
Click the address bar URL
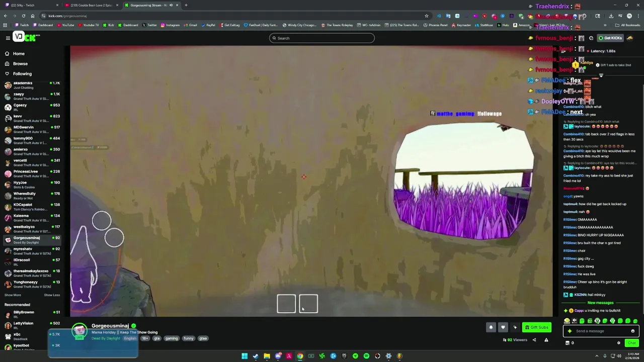tap(67, 16)
